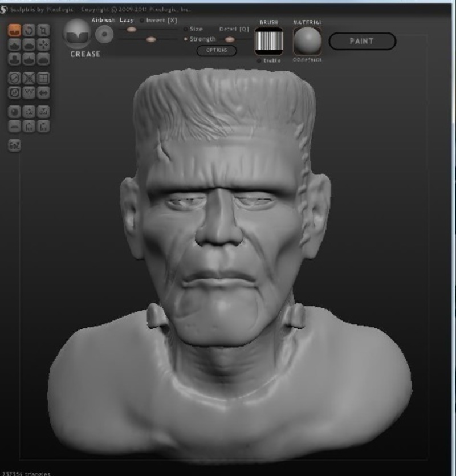Click the Size slider handle
Viewport: 456px width, 476px height.
click(x=131, y=30)
